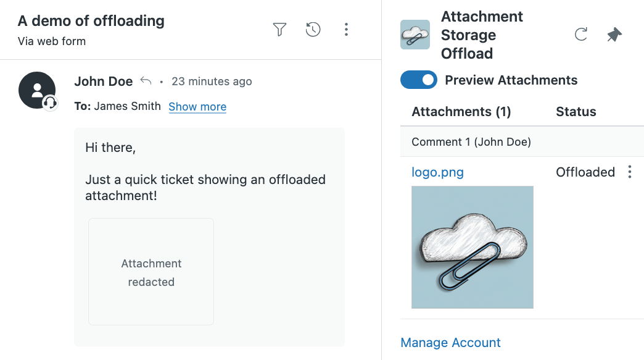Toggle Preview Attachments switch
This screenshot has height=360, width=644.
click(418, 80)
